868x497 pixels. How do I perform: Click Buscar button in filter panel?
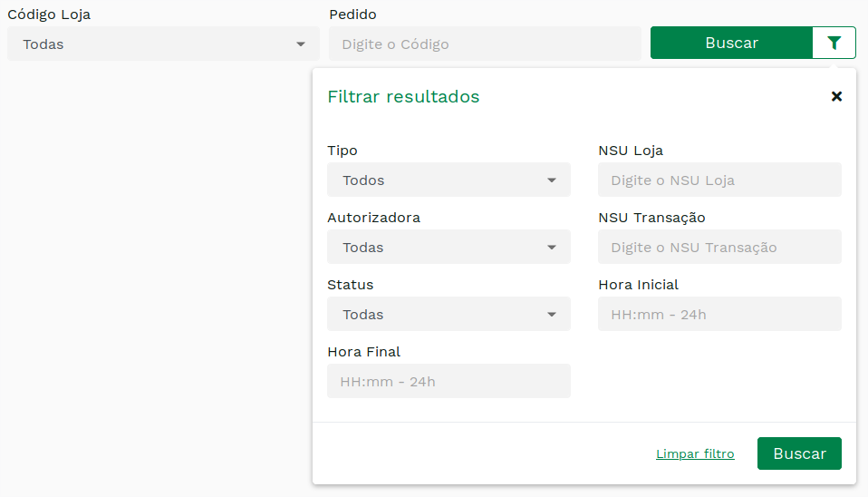[x=799, y=453]
